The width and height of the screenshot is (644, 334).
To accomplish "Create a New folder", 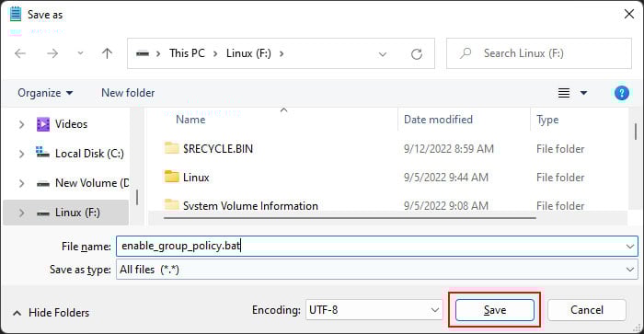I will (x=128, y=93).
